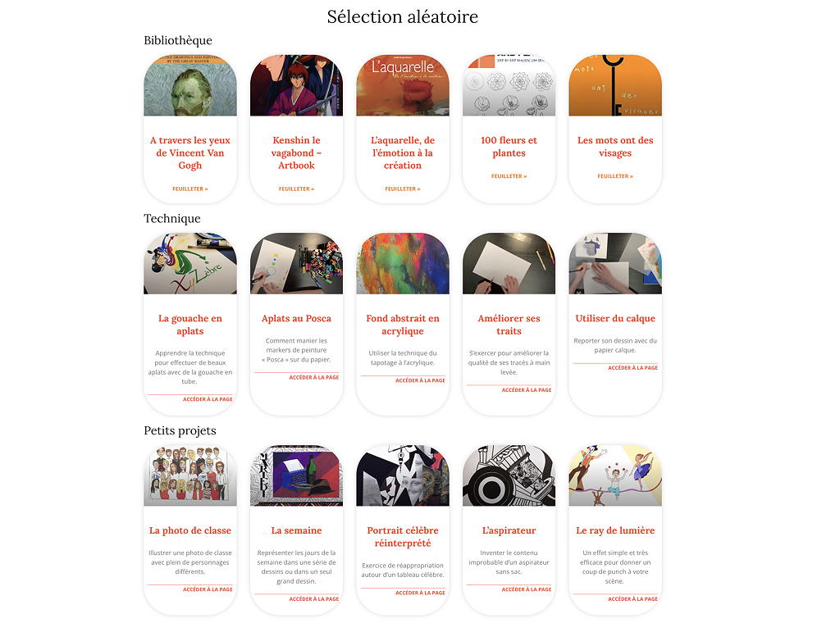
Task: Open the orange key cover thumbnail
Action: [615, 85]
